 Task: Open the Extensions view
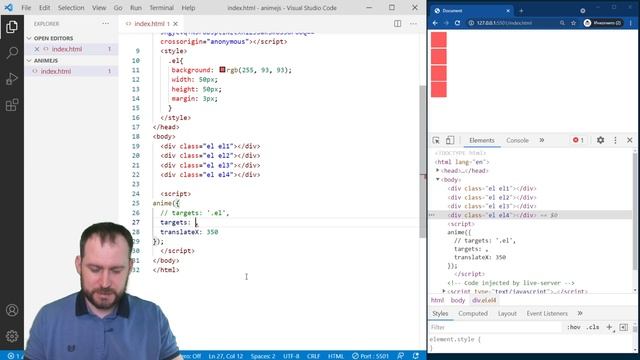coord(12,105)
